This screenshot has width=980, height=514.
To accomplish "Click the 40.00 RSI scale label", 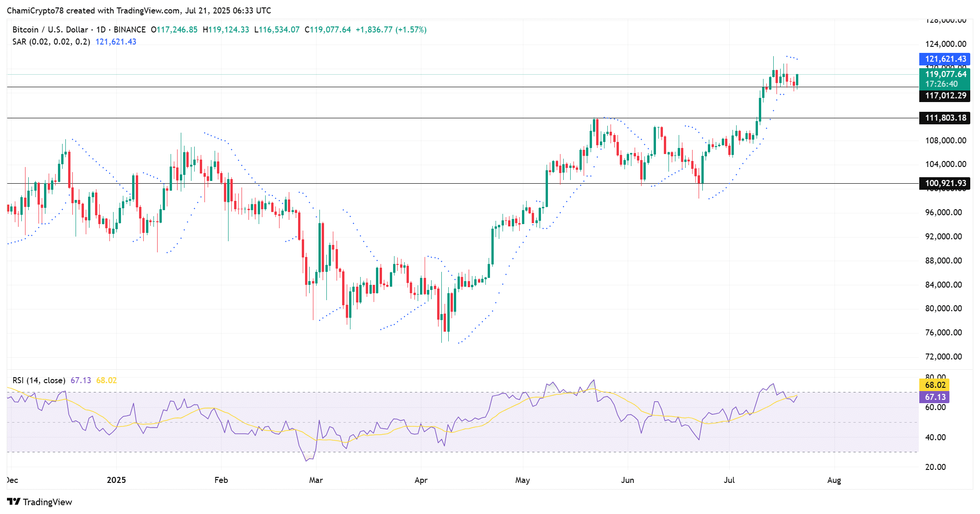I will tap(935, 437).
